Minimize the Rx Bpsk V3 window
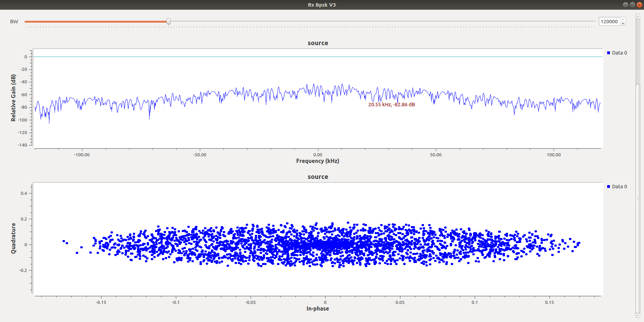The height and width of the screenshot is (322, 644). (x=625, y=5)
